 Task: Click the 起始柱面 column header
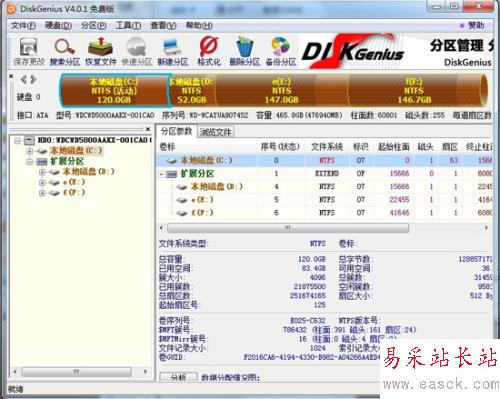pos(394,147)
